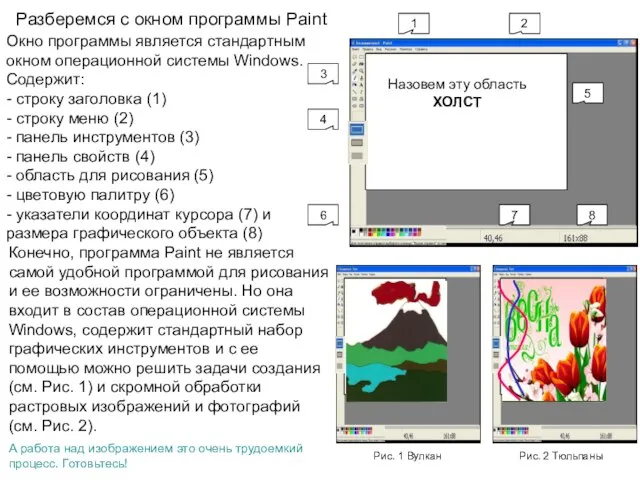Open the Файл menu in main Paint window
The width and height of the screenshot is (640, 480).
356,49
